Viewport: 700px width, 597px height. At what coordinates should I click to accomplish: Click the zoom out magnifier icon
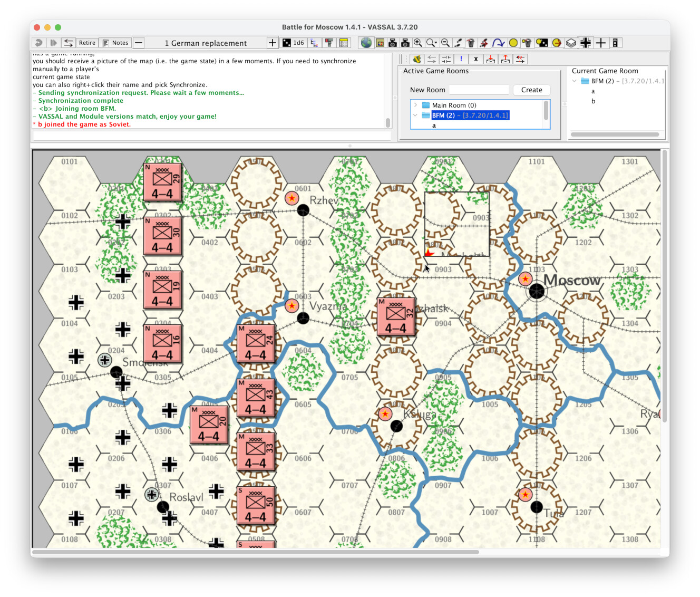(445, 43)
